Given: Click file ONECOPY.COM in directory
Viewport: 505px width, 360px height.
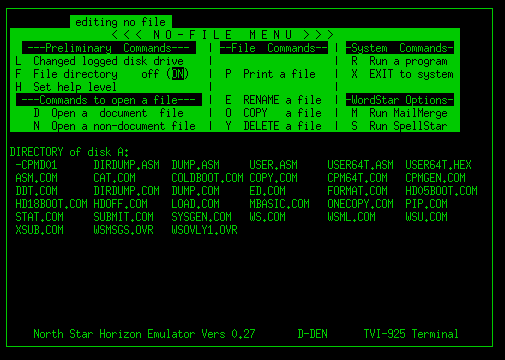Looking at the screenshot, I should [360, 204].
